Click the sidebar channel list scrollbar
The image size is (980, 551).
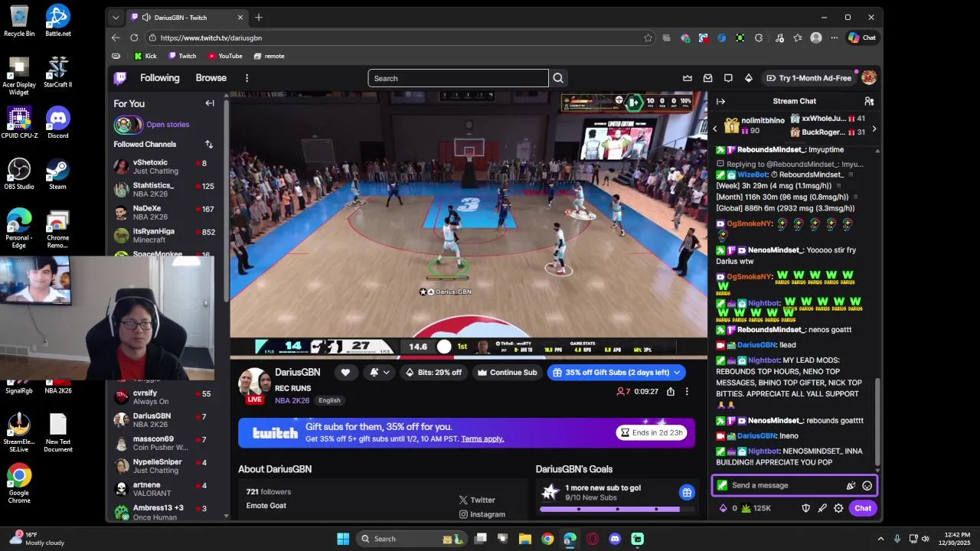coord(226,199)
